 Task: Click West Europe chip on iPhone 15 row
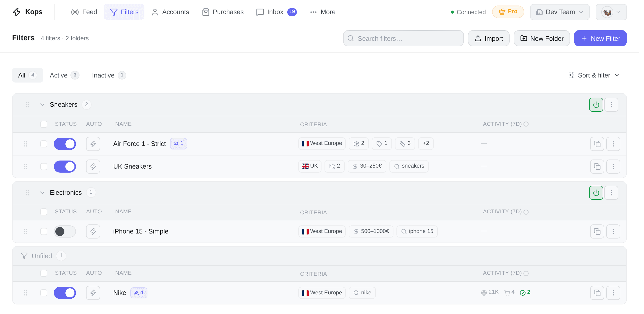(x=322, y=231)
